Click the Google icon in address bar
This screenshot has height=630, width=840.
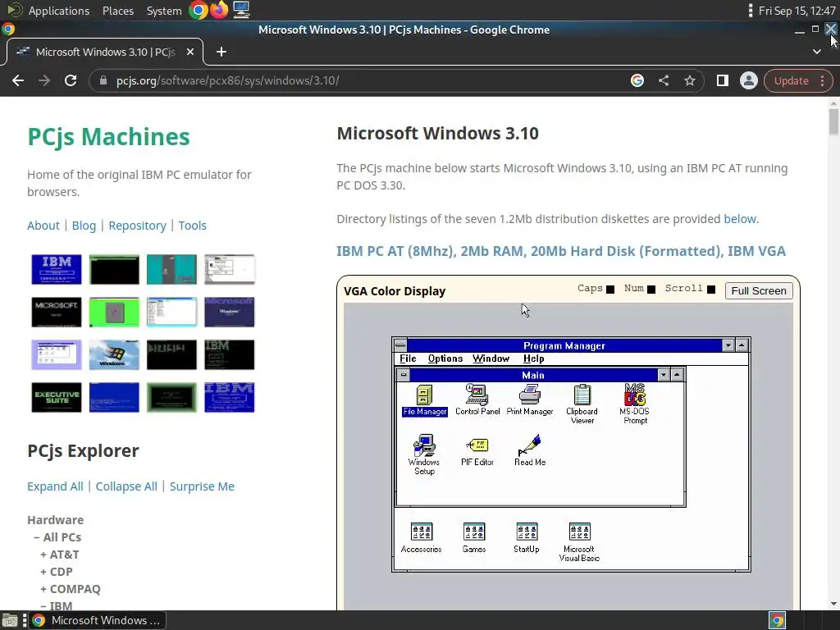(637, 80)
